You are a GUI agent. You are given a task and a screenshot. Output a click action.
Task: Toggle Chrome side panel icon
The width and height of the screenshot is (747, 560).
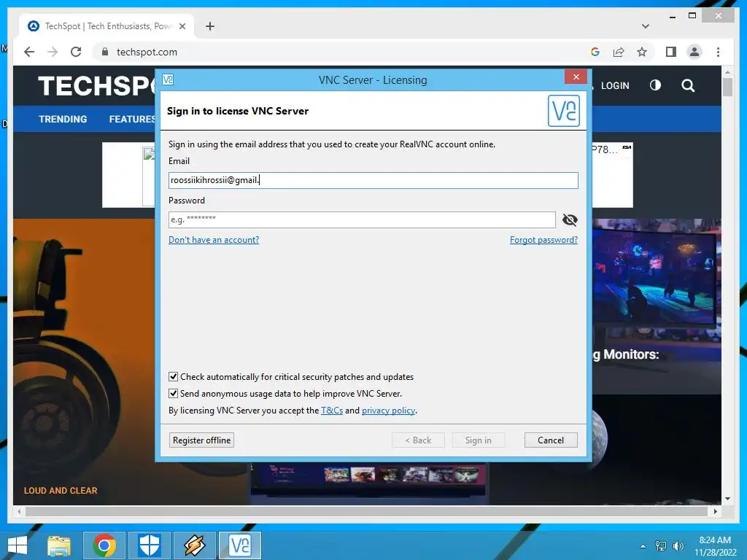click(x=671, y=52)
